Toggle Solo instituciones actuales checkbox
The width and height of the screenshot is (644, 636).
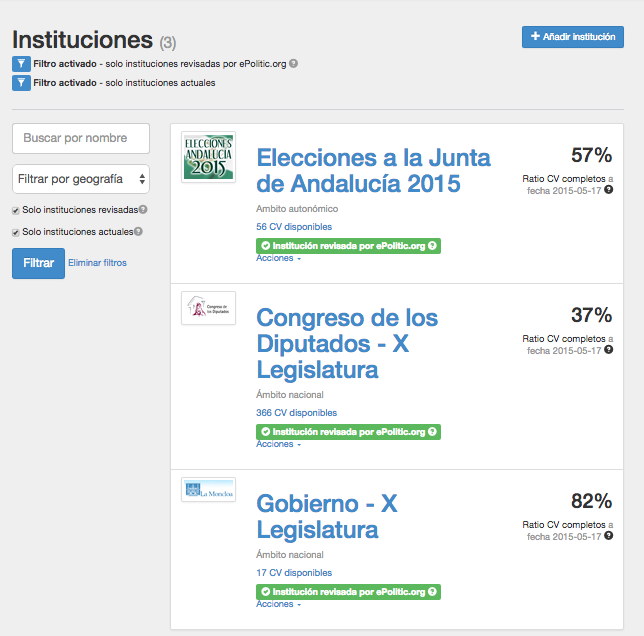pos(16,233)
